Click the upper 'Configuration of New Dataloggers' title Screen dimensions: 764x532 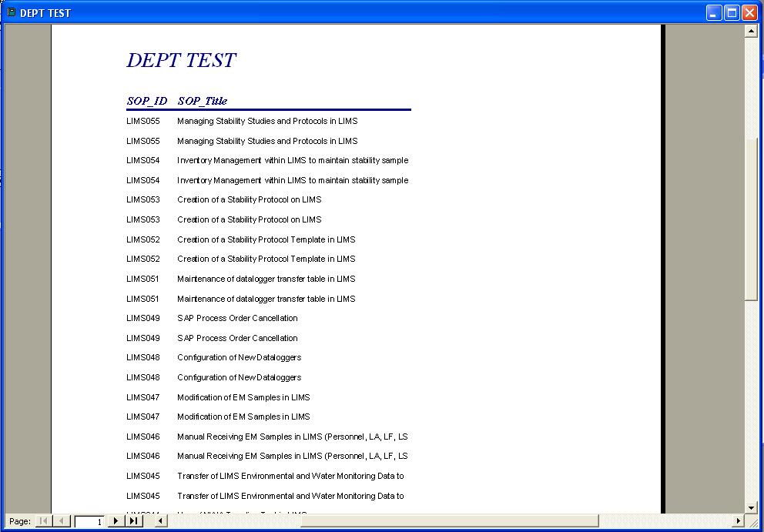pos(240,357)
